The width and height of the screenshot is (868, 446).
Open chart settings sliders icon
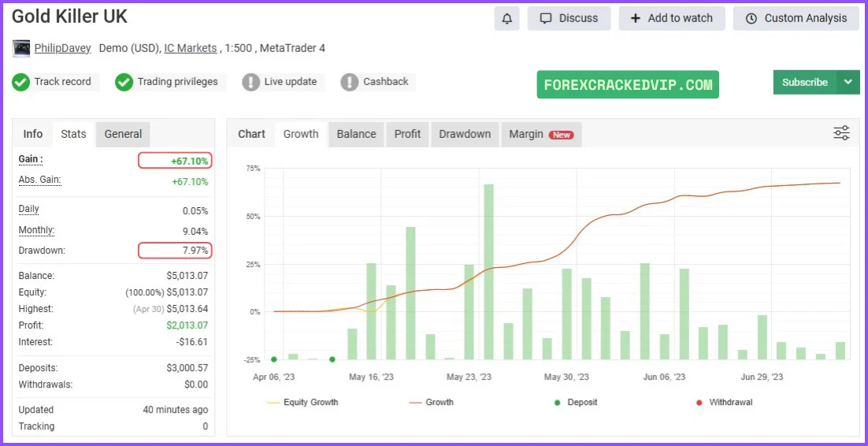click(841, 133)
